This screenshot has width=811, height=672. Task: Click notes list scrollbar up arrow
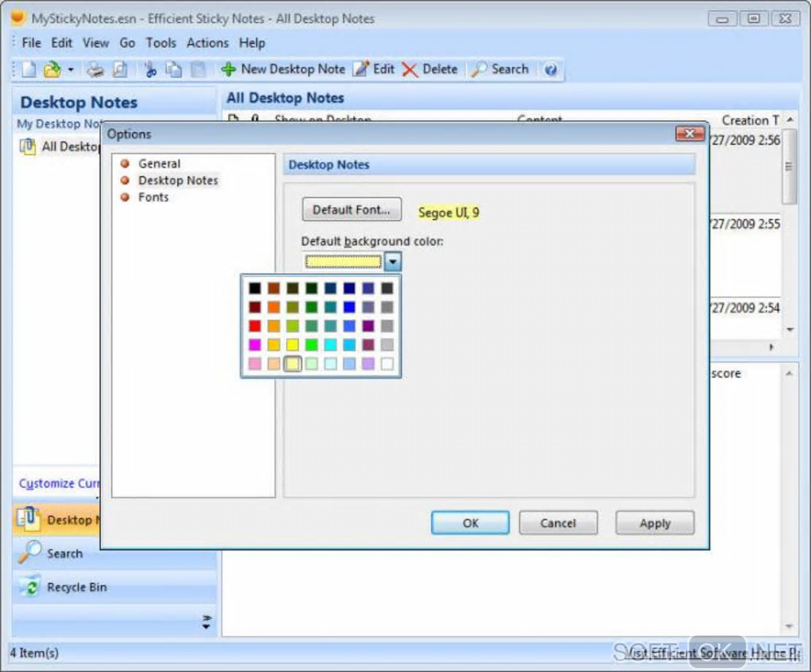pyautogui.click(x=790, y=119)
